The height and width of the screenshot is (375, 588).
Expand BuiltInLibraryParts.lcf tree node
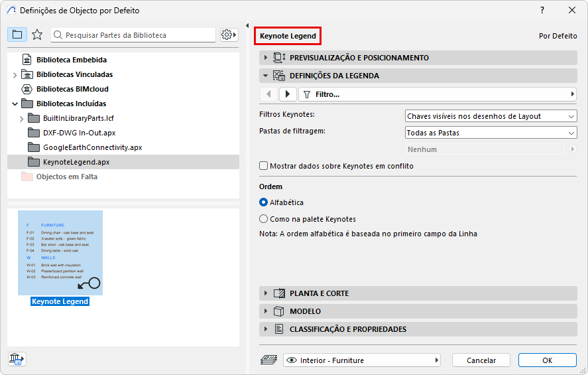click(21, 119)
